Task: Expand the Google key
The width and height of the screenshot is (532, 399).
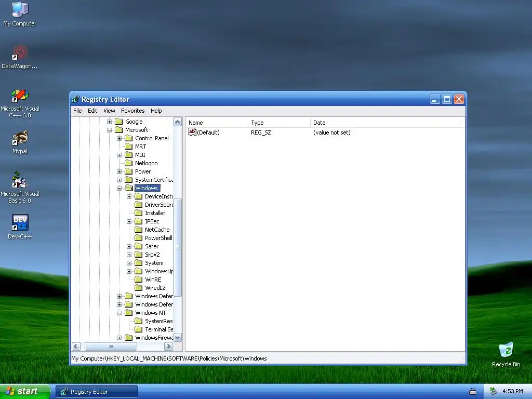Action: click(109, 122)
